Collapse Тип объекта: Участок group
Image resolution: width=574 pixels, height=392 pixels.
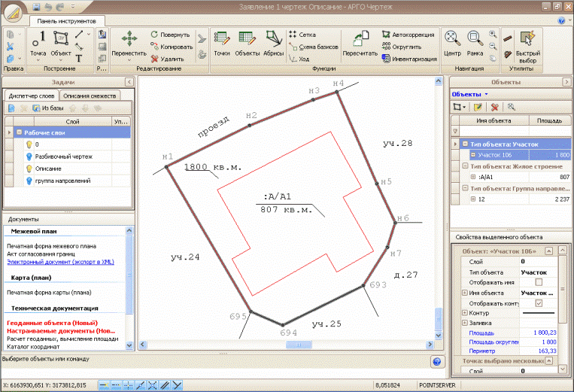coord(465,144)
